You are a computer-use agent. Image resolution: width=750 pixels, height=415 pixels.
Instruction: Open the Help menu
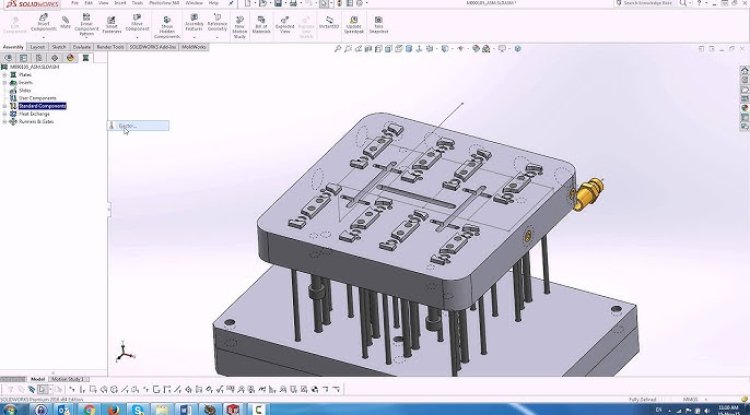pyautogui.click(x=213, y=3)
